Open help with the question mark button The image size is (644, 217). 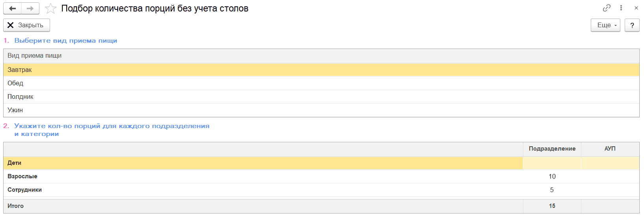(632, 25)
